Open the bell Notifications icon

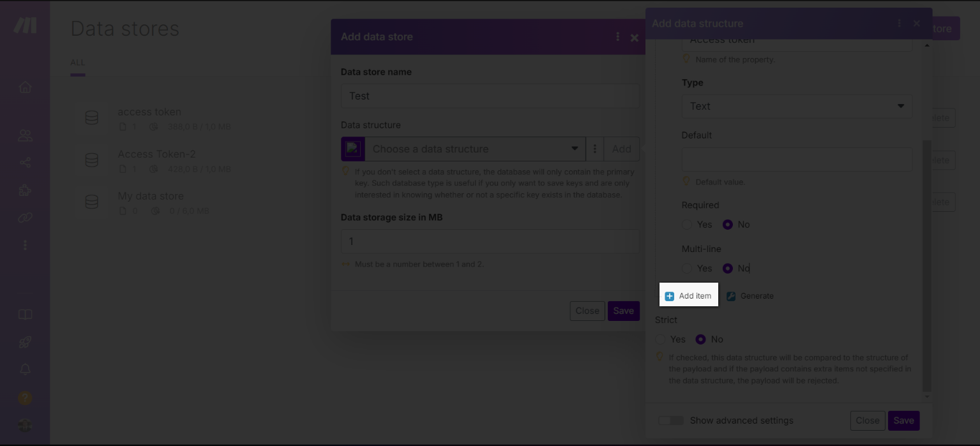(x=25, y=369)
